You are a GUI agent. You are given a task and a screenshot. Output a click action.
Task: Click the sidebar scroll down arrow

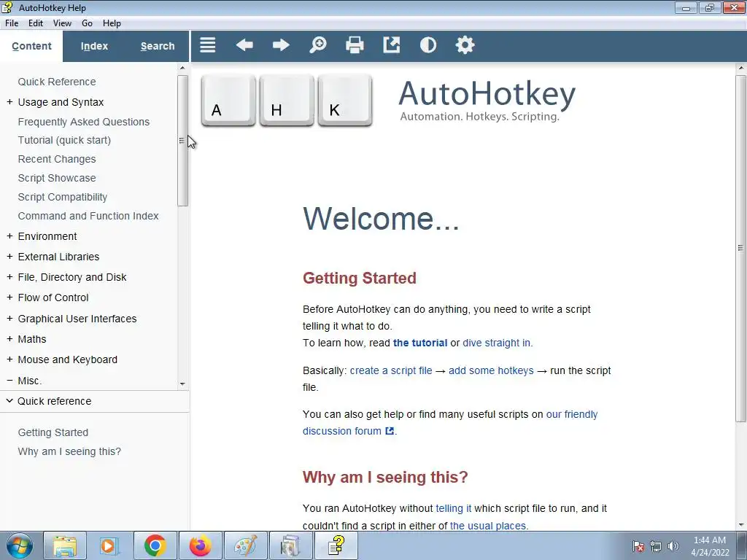pos(182,384)
